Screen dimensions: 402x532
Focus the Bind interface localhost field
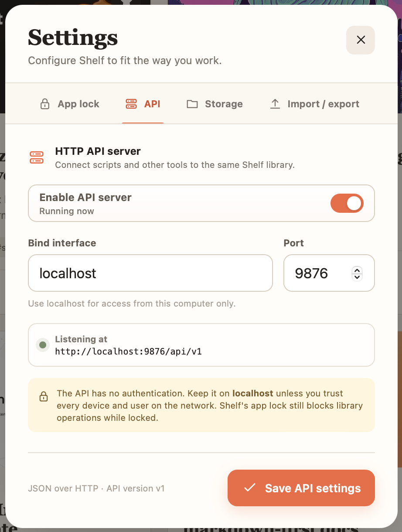tap(150, 273)
